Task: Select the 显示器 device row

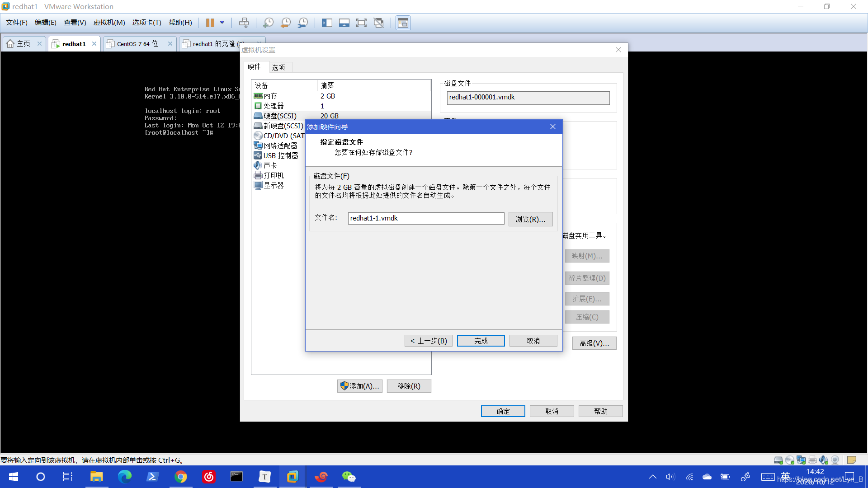Action: coord(278,185)
